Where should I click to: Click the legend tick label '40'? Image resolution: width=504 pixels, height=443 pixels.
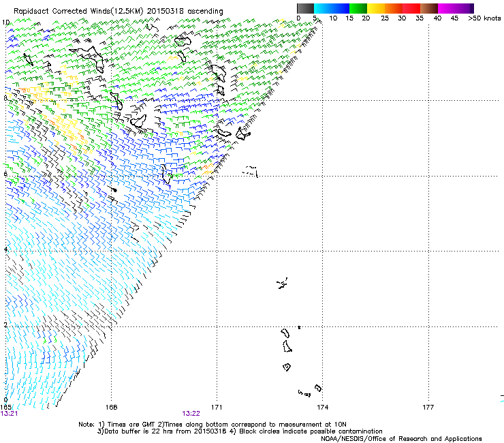[x=437, y=18]
